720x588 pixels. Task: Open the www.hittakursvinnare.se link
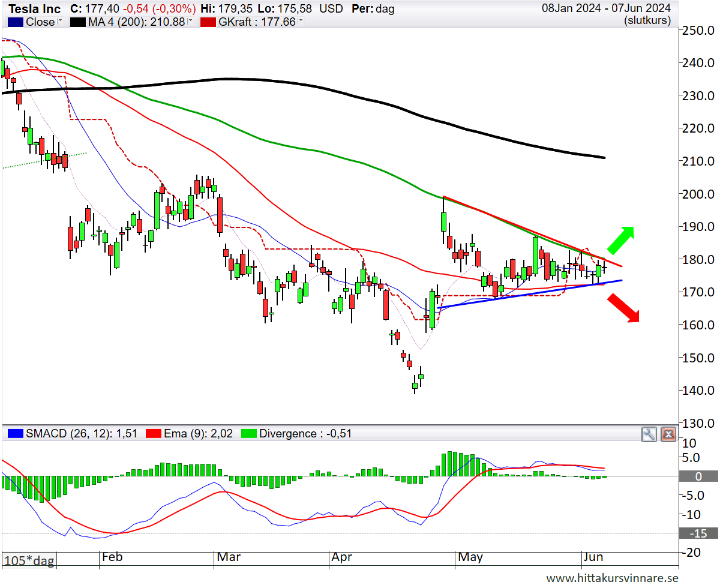coord(612,578)
